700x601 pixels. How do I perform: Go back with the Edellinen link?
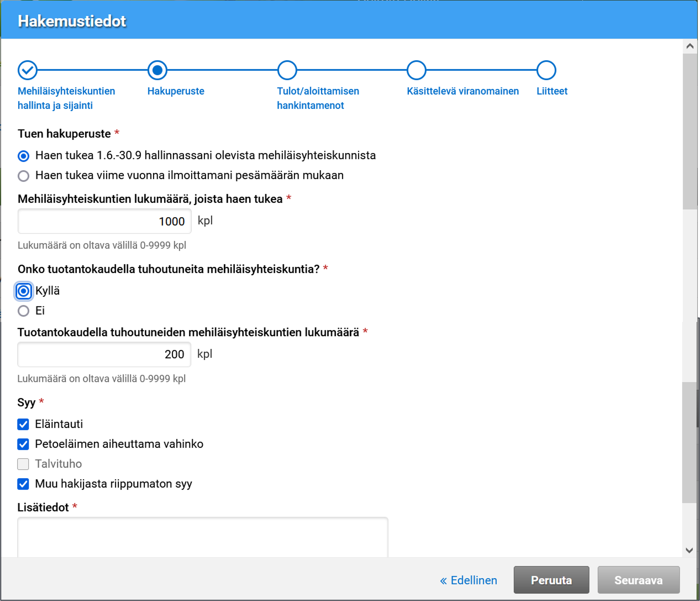click(x=468, y=580)
